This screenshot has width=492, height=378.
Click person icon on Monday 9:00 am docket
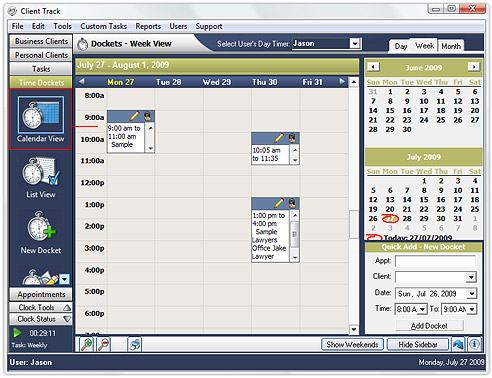click(x=148, y=116)
